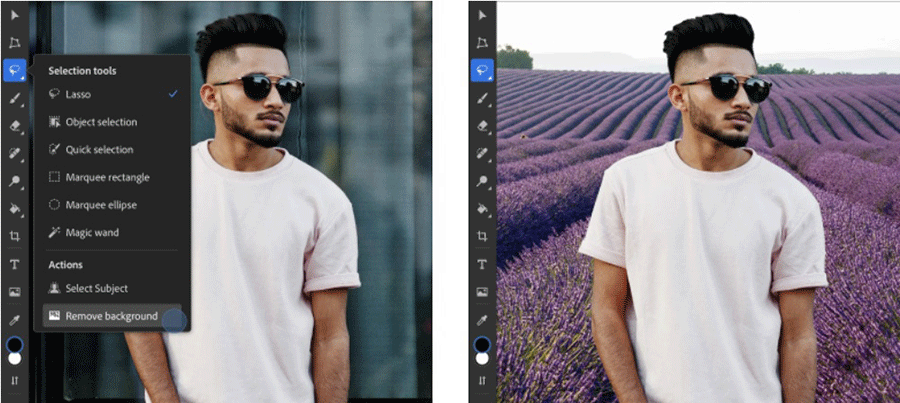Pick the Move tool beside the lavender photo
The image size is (900, 403).
(x=482, y=16)
